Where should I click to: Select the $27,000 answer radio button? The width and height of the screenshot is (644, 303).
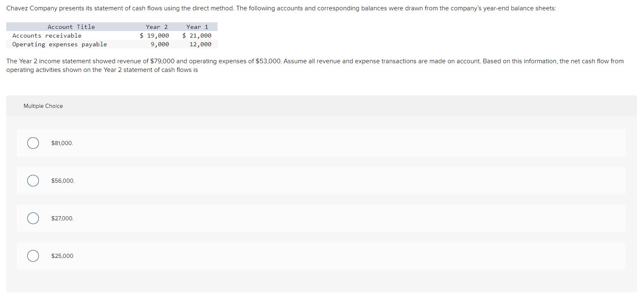[x=33, y=218]
